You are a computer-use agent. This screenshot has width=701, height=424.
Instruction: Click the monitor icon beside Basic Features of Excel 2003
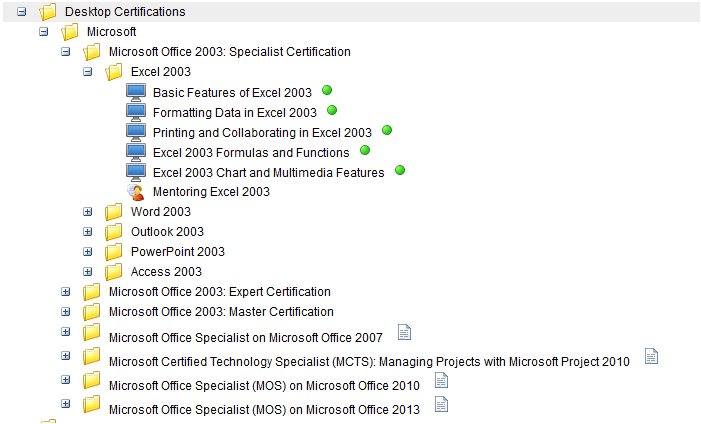pos(136,92)
